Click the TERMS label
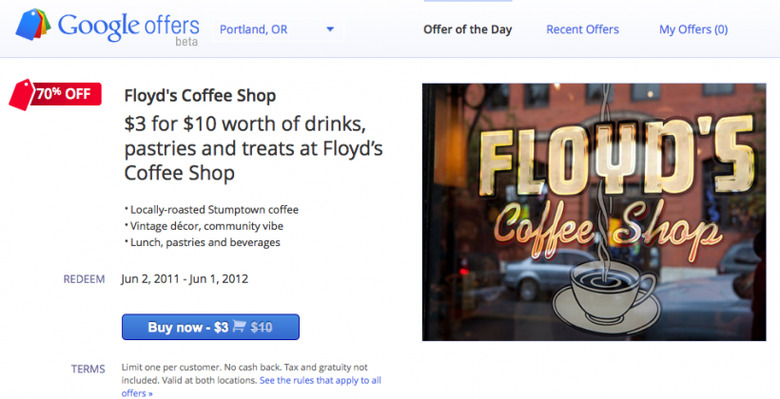 (88, 369)
